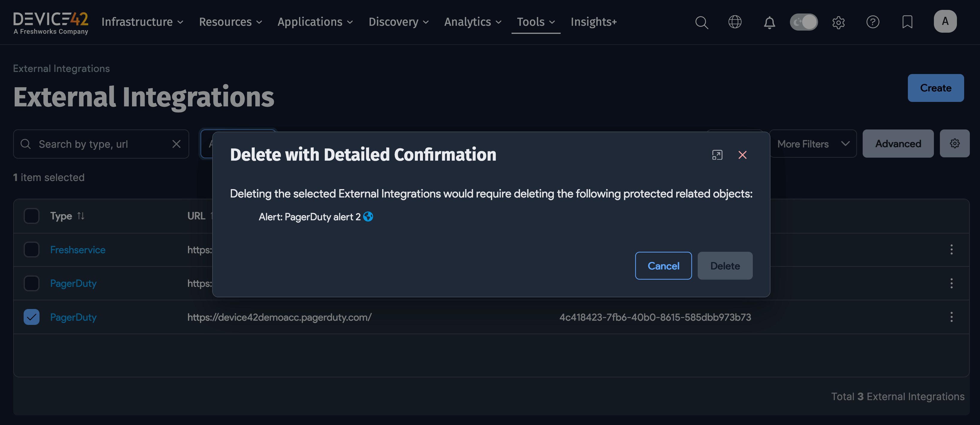Viewport: 980px width, 425px height.
Task: Open the global search magnifier icon
Action: click(x=702, y=22)
